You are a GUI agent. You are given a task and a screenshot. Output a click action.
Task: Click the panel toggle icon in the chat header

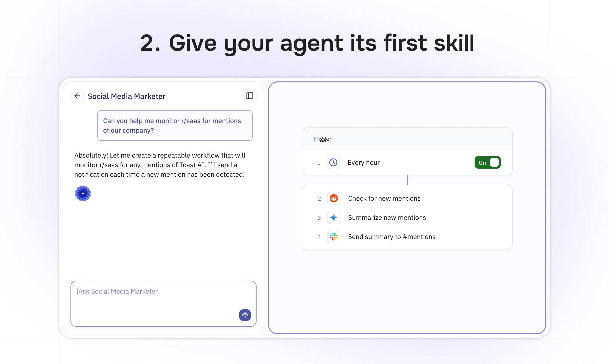tap(250, 96)
